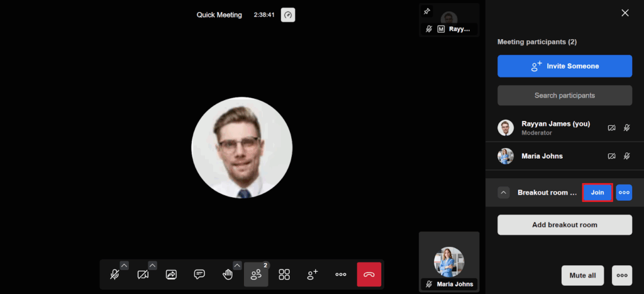
Task: Unmute the microphone in the bottom toolbar
Action: point(114,274)
